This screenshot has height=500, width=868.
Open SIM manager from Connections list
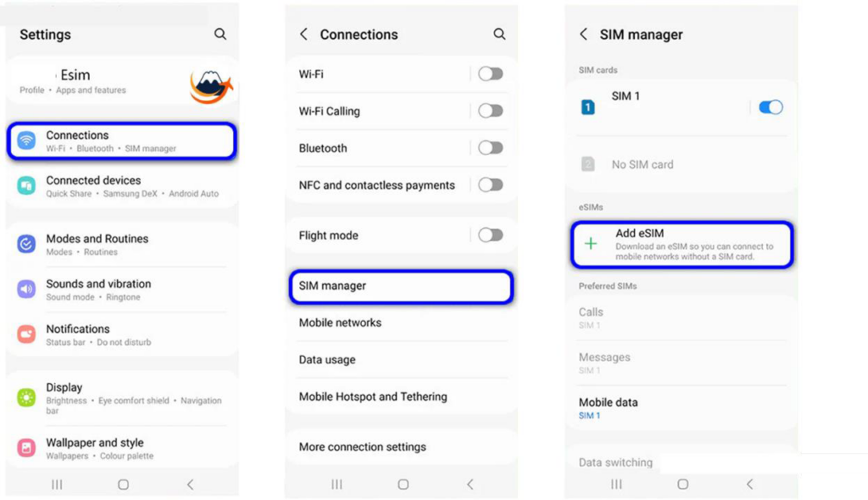(x=400, y=286)
